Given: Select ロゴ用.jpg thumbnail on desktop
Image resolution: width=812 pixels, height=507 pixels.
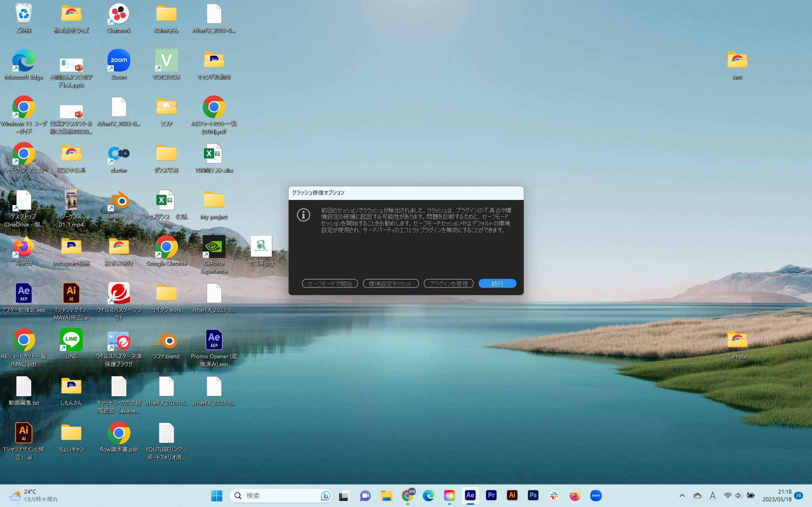Looking at the screenshot, I should click(x=261, y=247).
